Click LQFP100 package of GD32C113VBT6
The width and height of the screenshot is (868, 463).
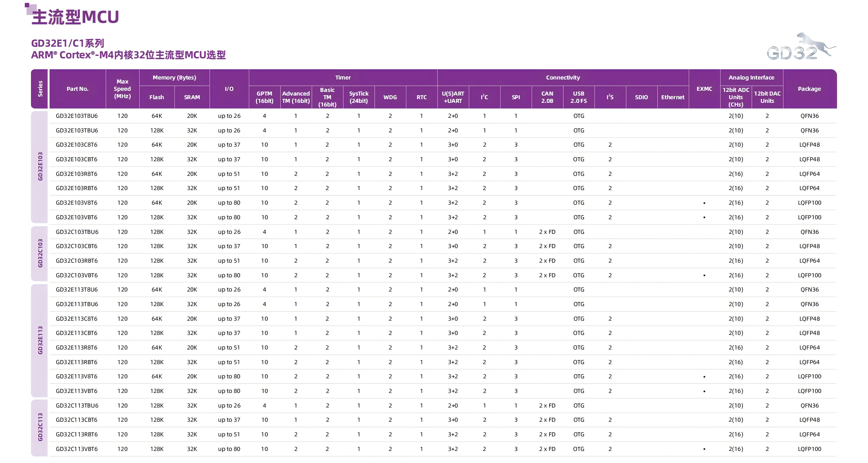click(809, 449)
